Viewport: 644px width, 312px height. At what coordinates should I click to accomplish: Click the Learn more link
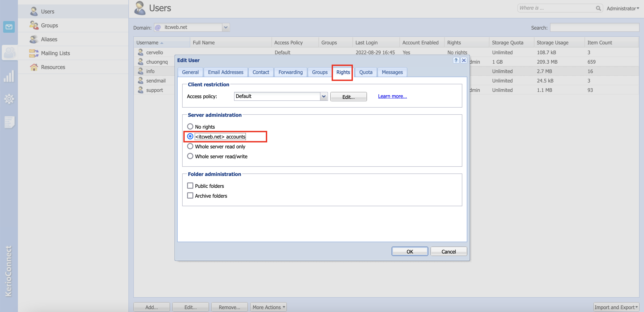[392, 96]
